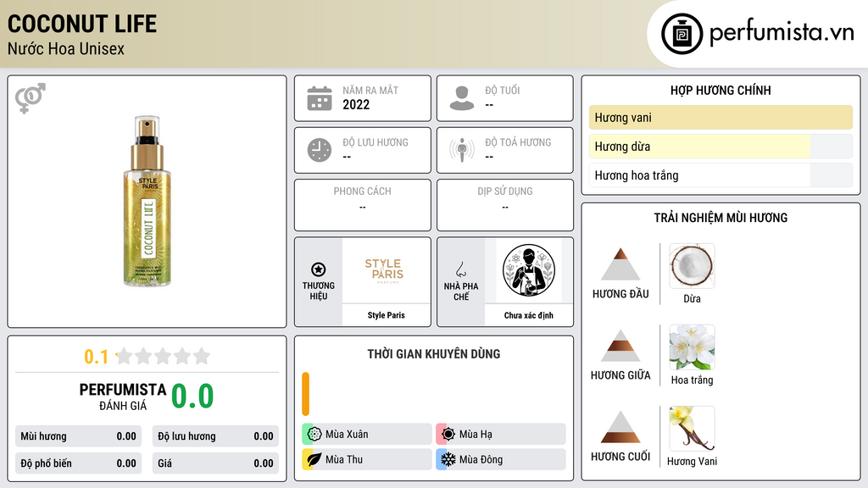This screenshot has width=868, height=488.
Task: Click the Độ lưu hương 0.00 score row
Action: [215, 436]
